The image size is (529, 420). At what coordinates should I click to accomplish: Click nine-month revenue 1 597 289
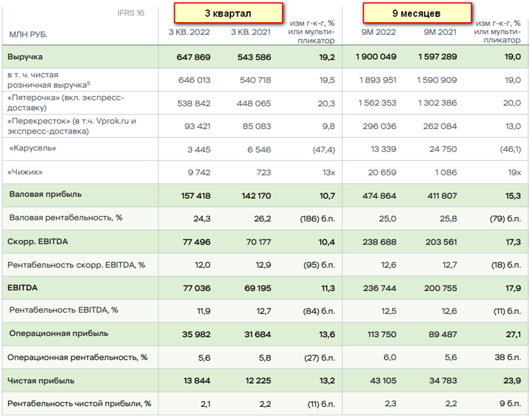coord(438,57)
